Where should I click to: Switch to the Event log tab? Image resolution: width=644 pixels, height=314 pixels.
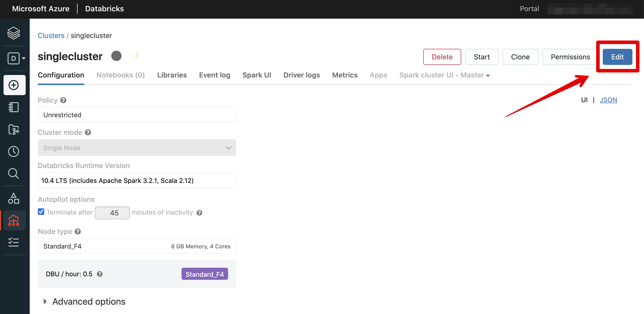click(214, 75)
